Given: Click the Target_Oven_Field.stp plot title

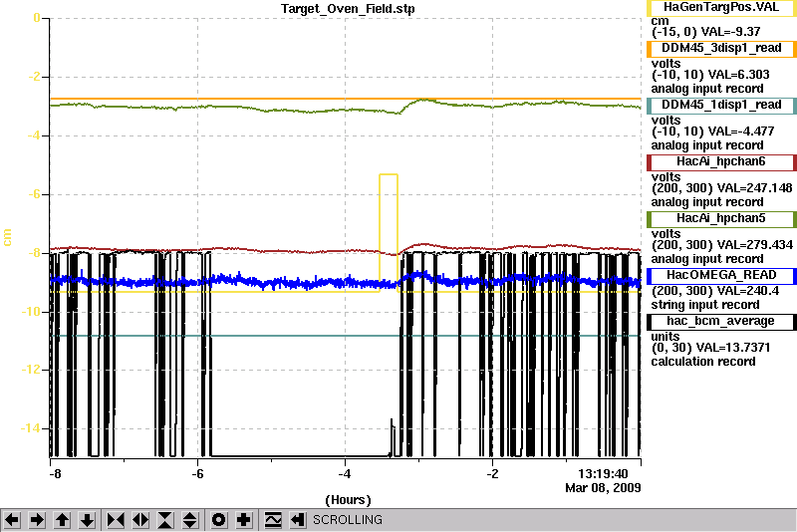Looking at the screenshot, I should pyautogui.click(x=348, y=9).
